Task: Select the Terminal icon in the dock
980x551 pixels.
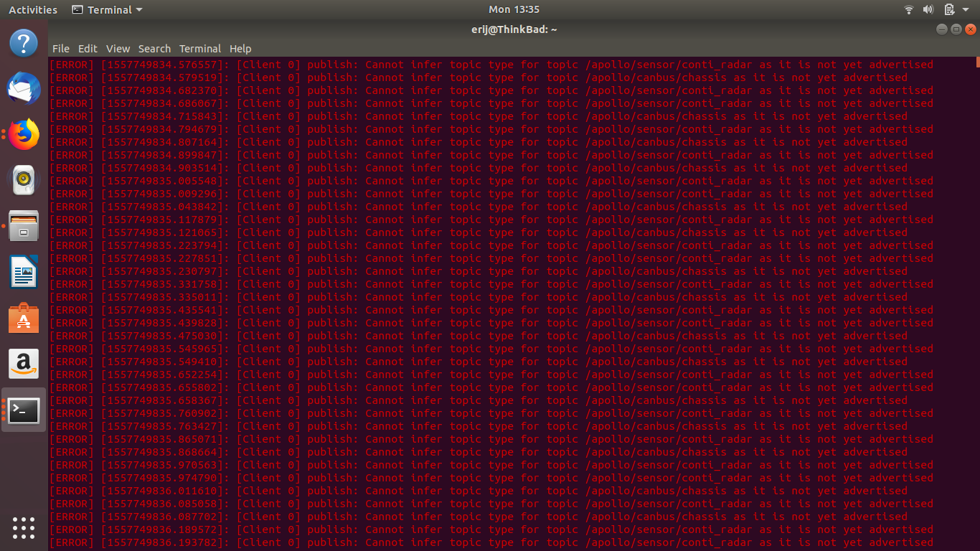Action: click(x=24, y=410)
